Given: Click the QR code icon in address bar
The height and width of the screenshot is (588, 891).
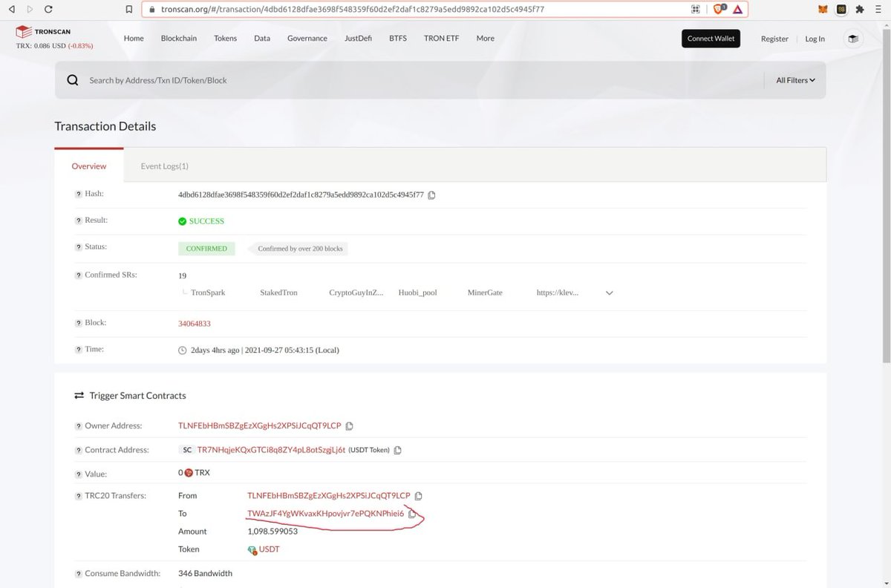Looking at the screenshot, I should (696, 10).
